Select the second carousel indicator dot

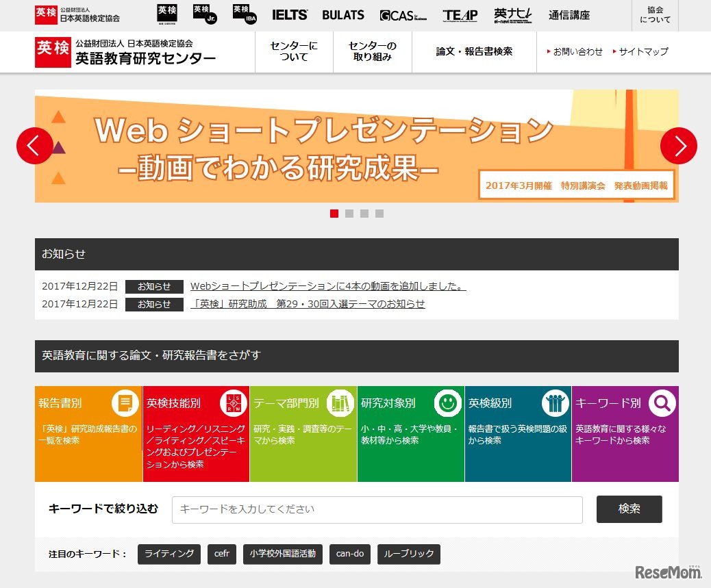tap(349, 214)
